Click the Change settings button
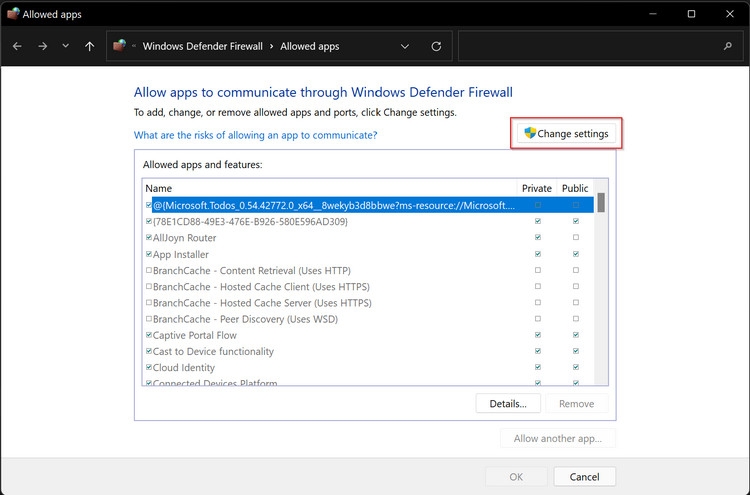Image resolution: width=750 pixels, height=495 pixels. [x=566, y=133]
